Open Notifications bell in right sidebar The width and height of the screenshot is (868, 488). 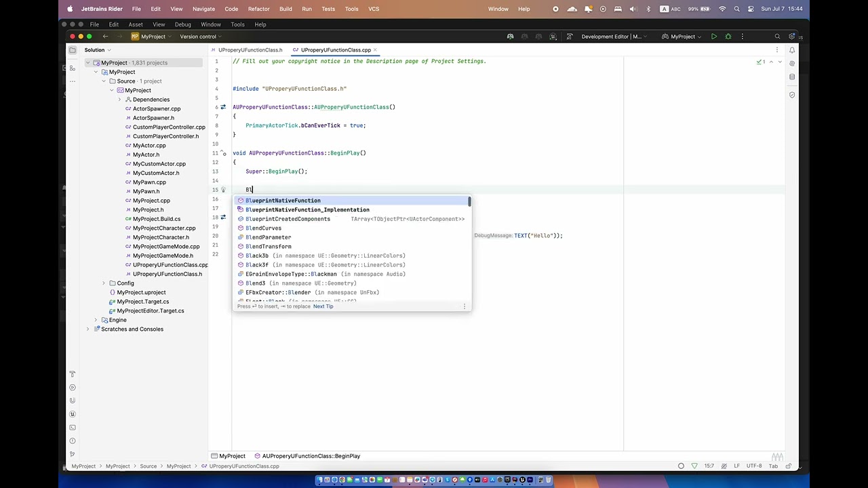(791, 50)
